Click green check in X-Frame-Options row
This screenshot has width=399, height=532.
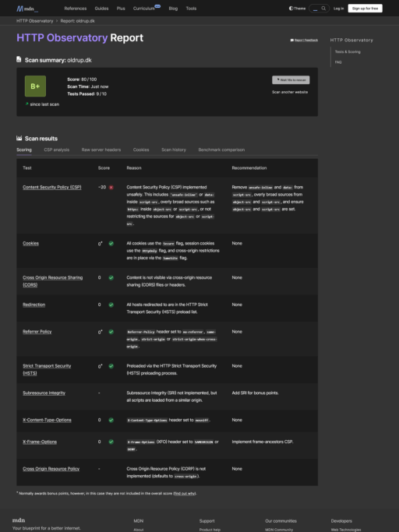pyautogui.click(x=111, y=442)
